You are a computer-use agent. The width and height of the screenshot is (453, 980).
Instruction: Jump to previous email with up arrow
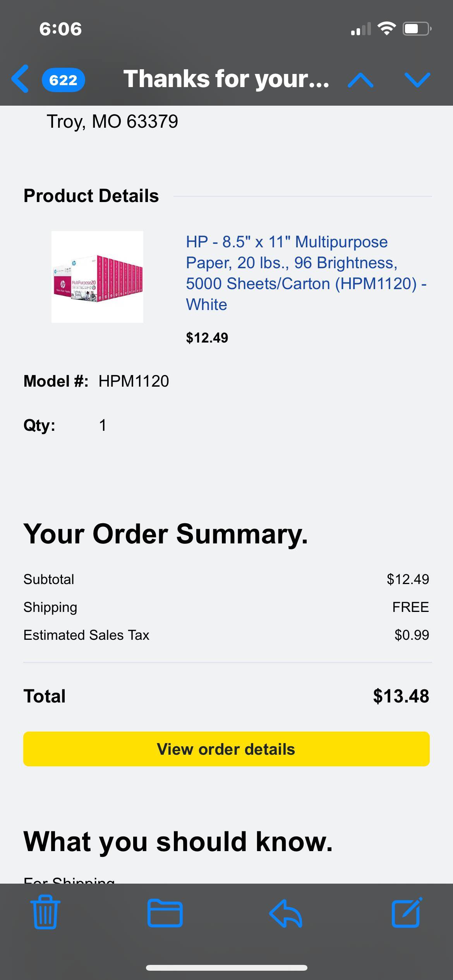tap(360, 80)
